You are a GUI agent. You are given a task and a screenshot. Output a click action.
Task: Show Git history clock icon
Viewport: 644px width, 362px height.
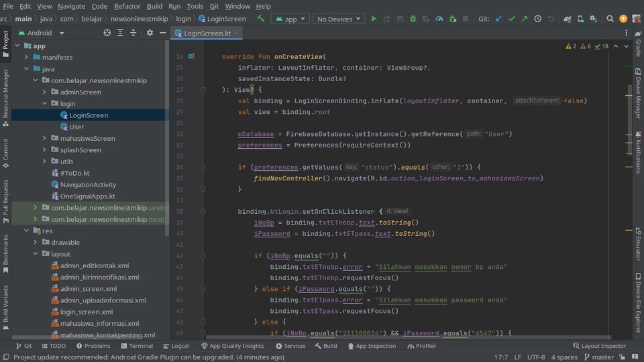coord(538,19)
